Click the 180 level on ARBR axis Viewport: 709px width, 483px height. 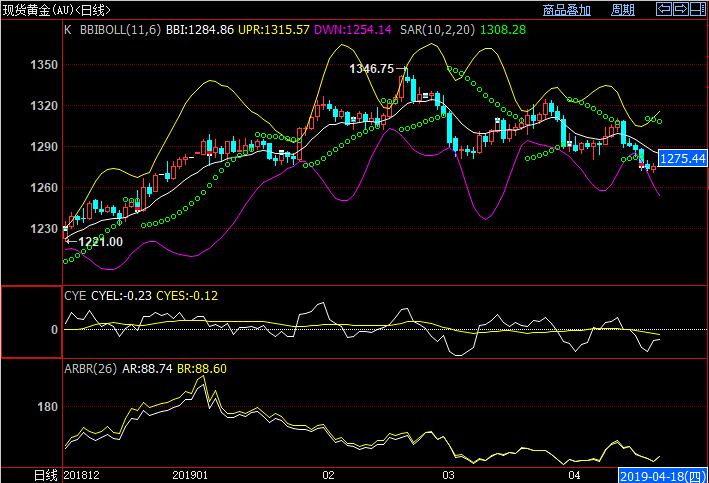47,407
